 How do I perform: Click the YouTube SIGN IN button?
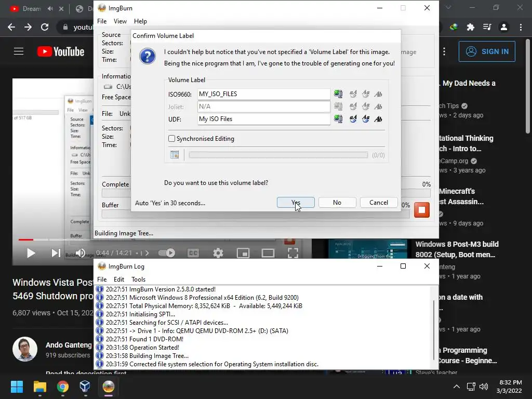point(487,51)
